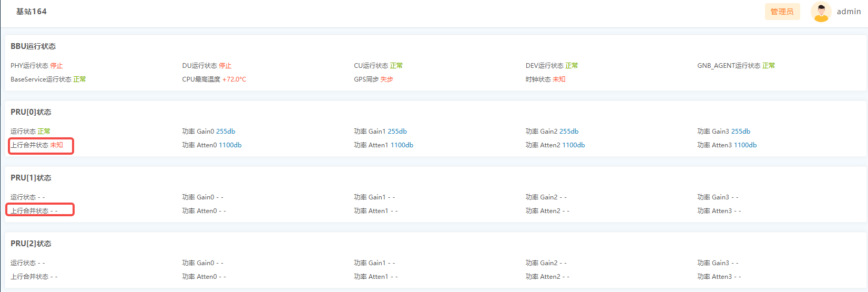Click PRU[2] 功率 Gain1 entry
This screenshot has height=292, width=868.
coord(374,263)
